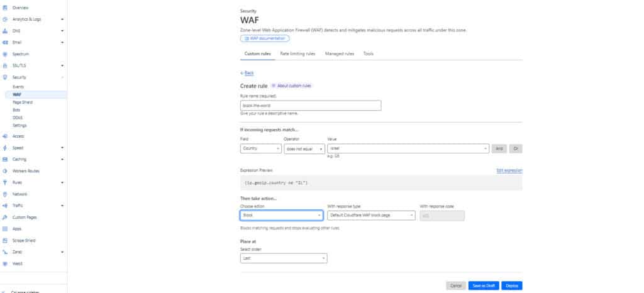Expand the Analytics & Logs sidebar section

click(62, 19)
